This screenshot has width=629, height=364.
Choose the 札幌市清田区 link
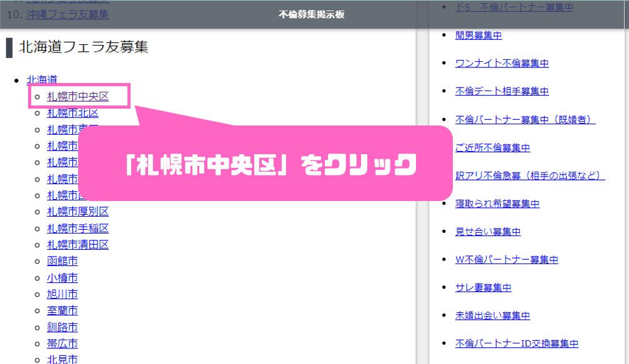click(77, 245)
